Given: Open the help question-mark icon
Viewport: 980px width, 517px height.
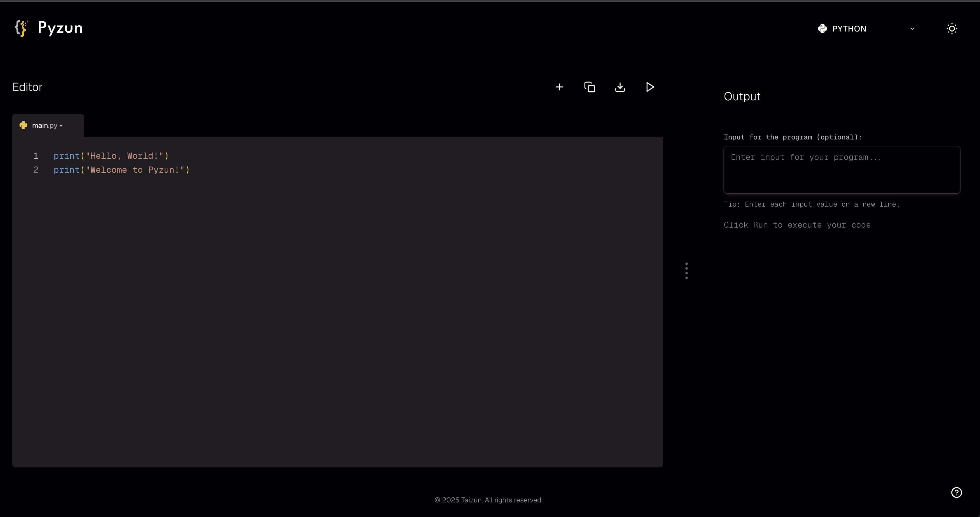Looking at the screenshot, I should 956,492.
